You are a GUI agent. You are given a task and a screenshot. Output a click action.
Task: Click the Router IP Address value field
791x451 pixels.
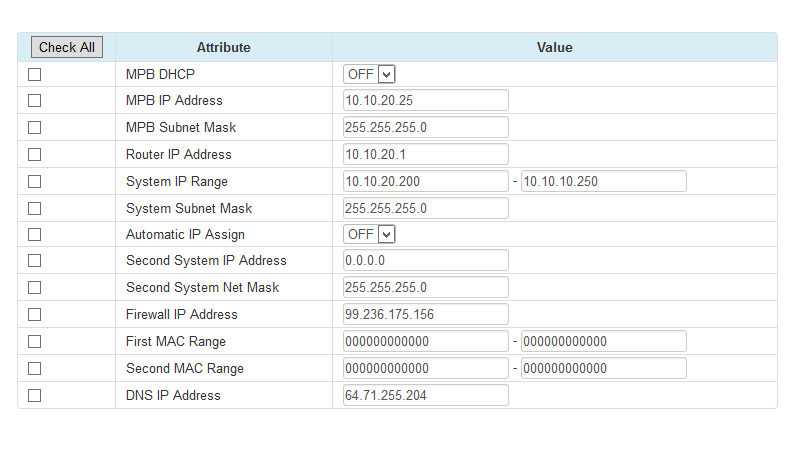425,154
